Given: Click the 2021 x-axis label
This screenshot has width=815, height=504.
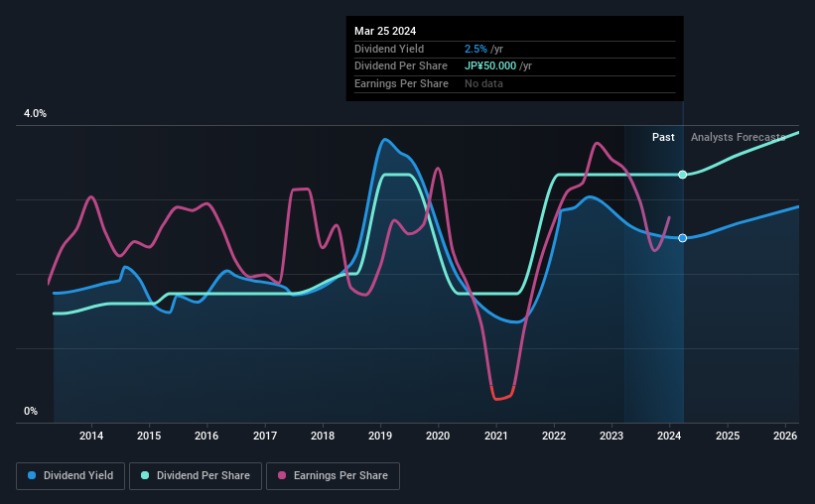Looking at the screenshot, I should (x=496, y=436).
